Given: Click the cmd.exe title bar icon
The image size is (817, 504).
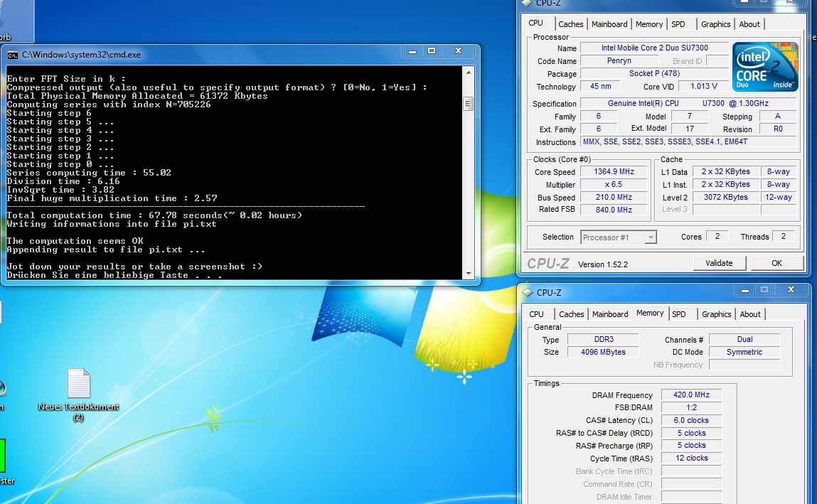Looking at the screenshot, I should click(x=13, y=55).
